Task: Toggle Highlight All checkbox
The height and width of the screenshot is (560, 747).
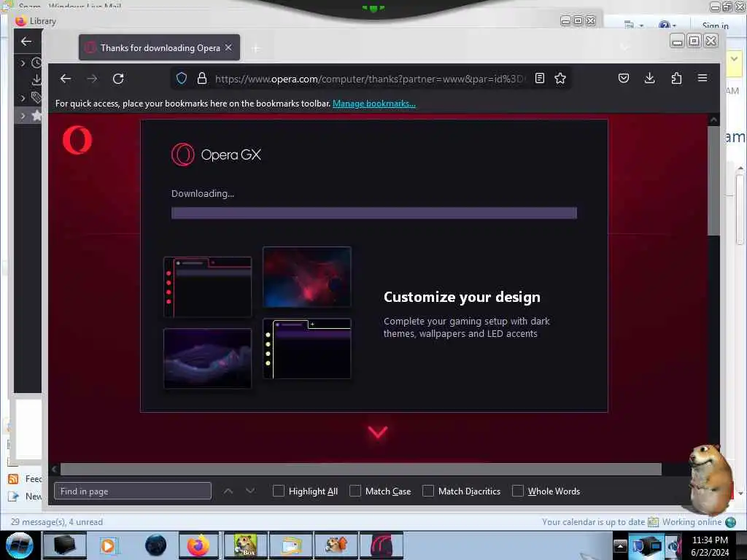Action: coord(279,491)
